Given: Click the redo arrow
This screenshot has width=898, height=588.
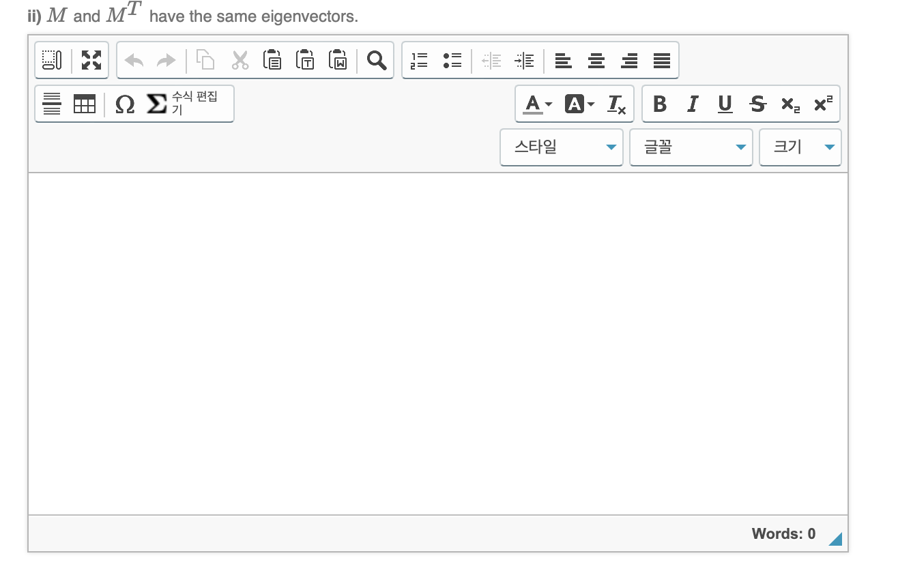Looking at the screenshot, I should pyautogui.click(x=166, y=61).
